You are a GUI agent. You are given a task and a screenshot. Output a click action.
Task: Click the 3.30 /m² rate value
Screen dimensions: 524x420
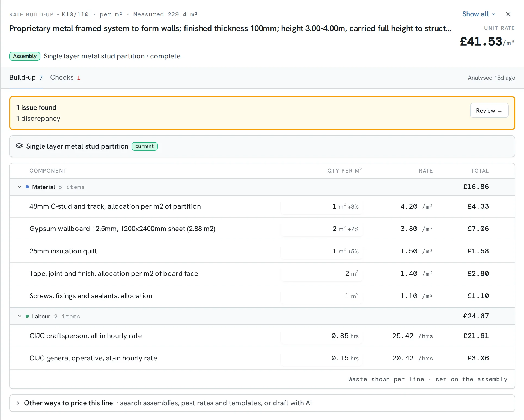point(416,229)
